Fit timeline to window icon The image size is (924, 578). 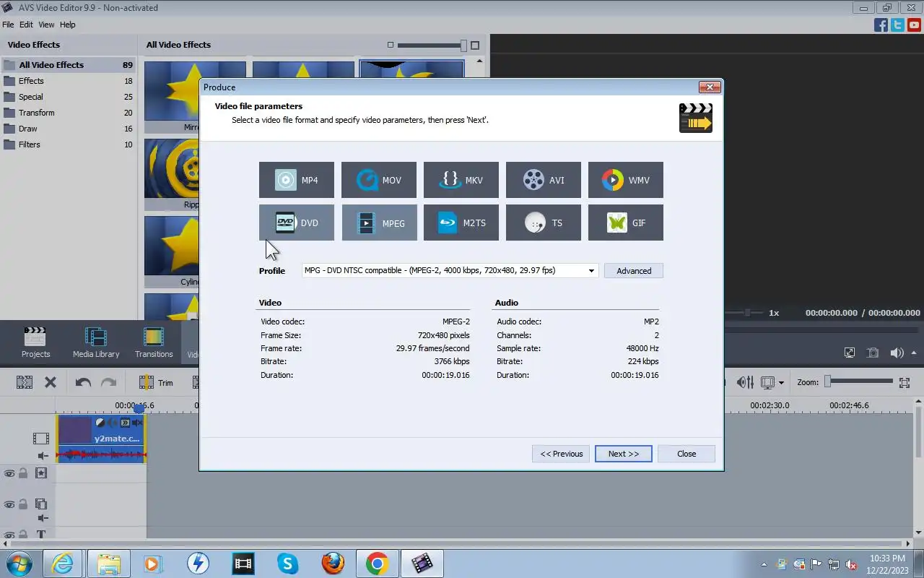click(x=905, y=382)
